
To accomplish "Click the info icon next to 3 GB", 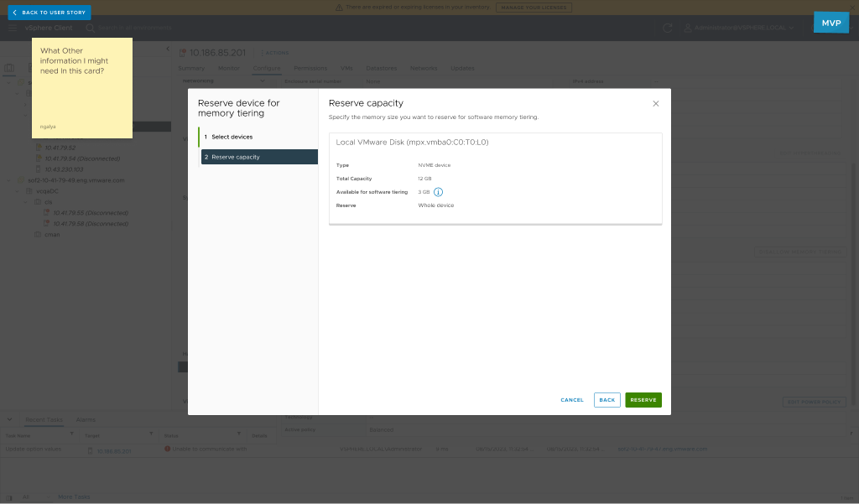I will (x=437, y=192).
